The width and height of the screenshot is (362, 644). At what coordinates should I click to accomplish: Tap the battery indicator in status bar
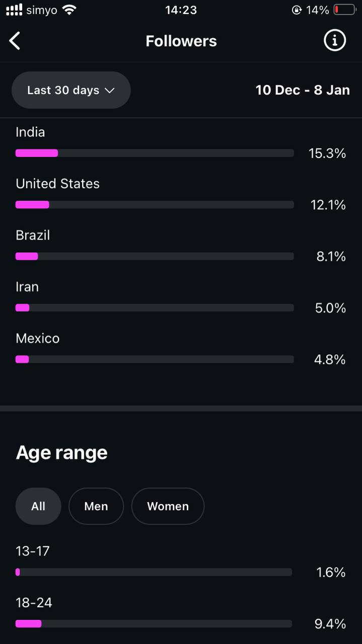[x=345, y=10]
